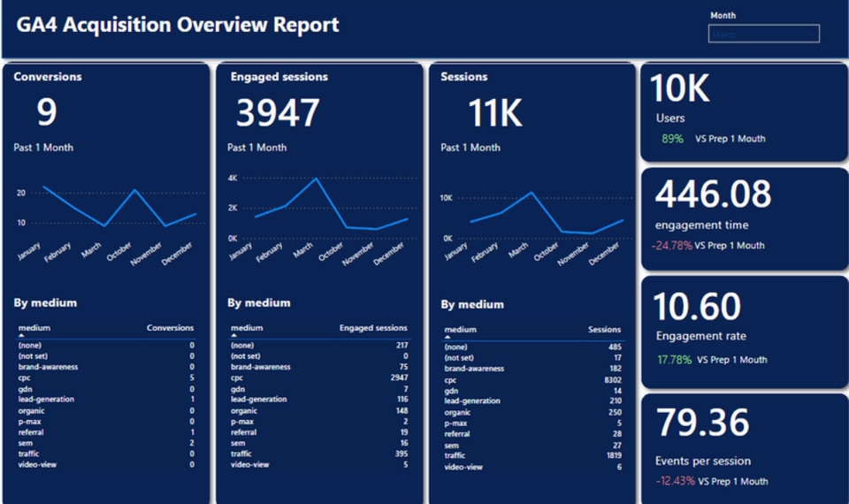
Task: Click December label on Sessions line chart
Action: point(604,254)
